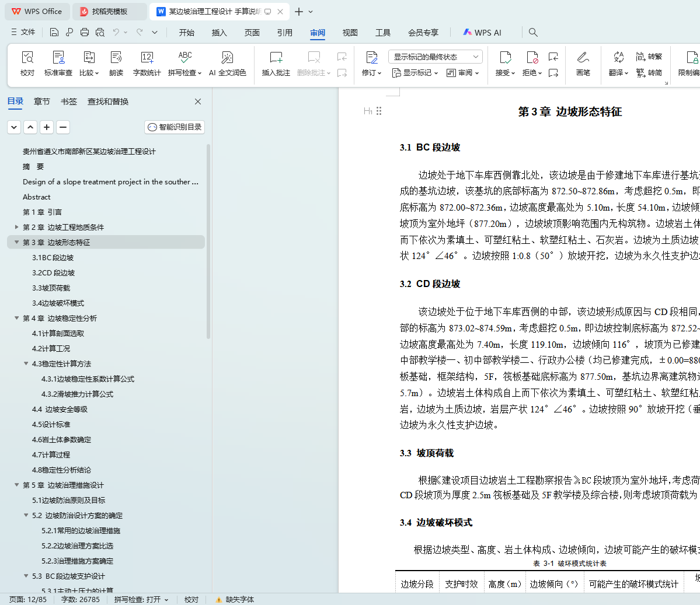Collapse 5.2 边坡防治设计方案的确定 node
Viewport: 700px width, 605px height.
tap(26, 515)
